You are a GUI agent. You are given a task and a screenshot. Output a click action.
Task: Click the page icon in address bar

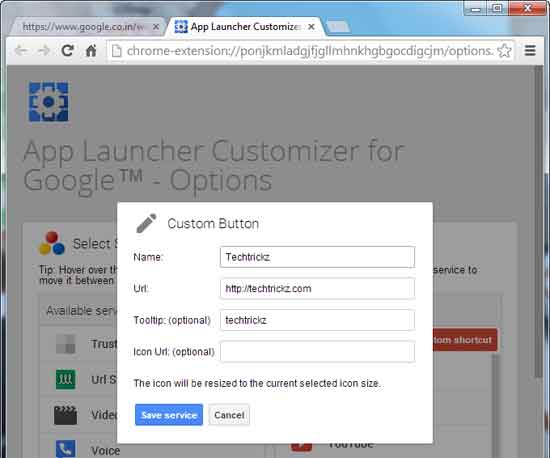tap(116, 51)
